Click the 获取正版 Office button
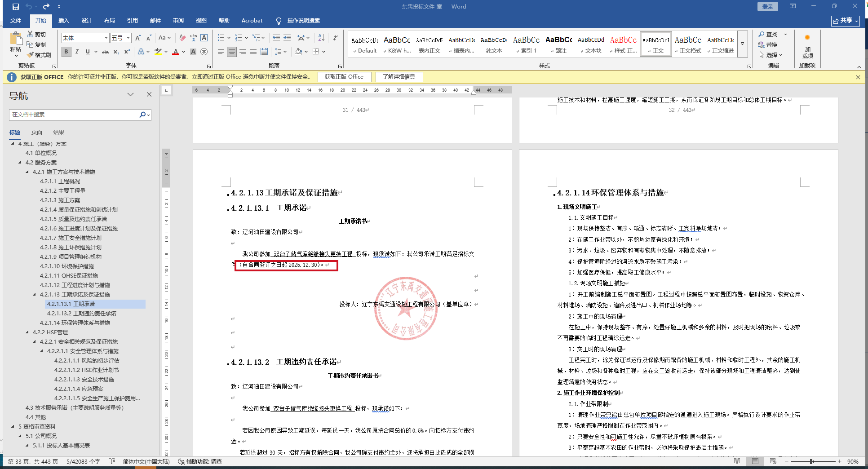The width and height of the screenshot is (868, 469). pyautogui.click(x=344, y=77)
